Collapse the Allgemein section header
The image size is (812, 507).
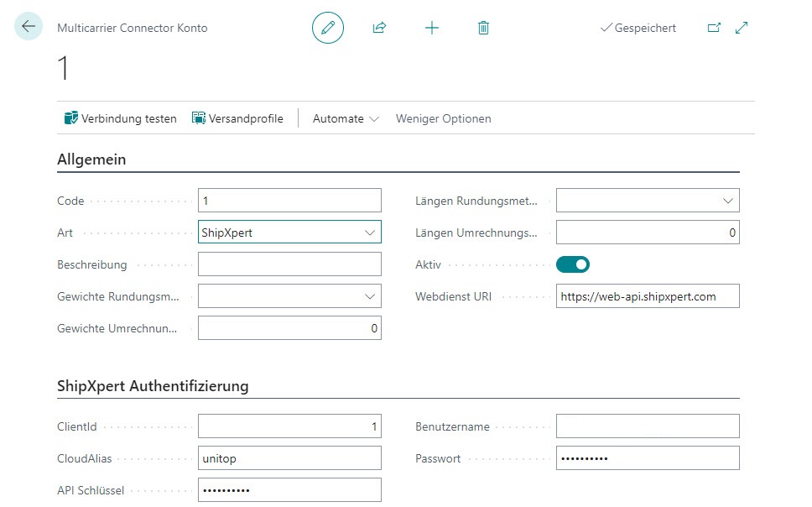point(91,159)
